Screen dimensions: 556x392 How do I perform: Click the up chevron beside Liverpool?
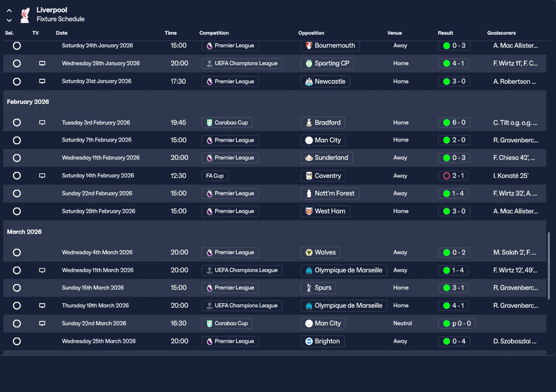(9, 10)
